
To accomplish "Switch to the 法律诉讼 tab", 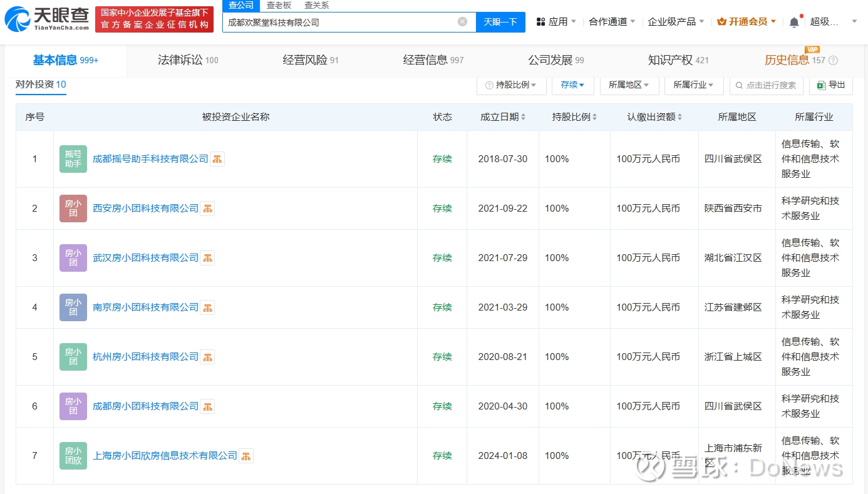I will tap(187, 60).
